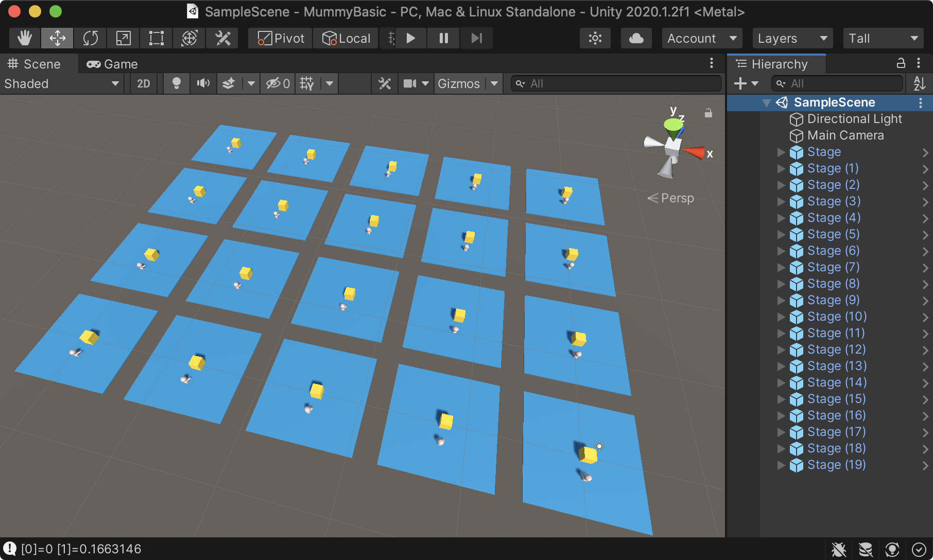Open the Unity title bar document icon
This screenshot has width=933, height=560.
[193, 11]
